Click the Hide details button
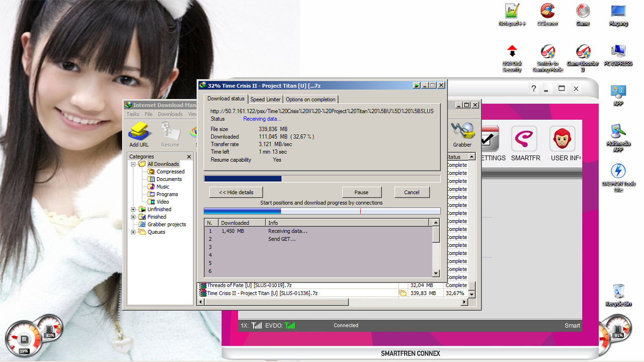The height and width of the screenshot is (362, 644). tap(236, 192)
